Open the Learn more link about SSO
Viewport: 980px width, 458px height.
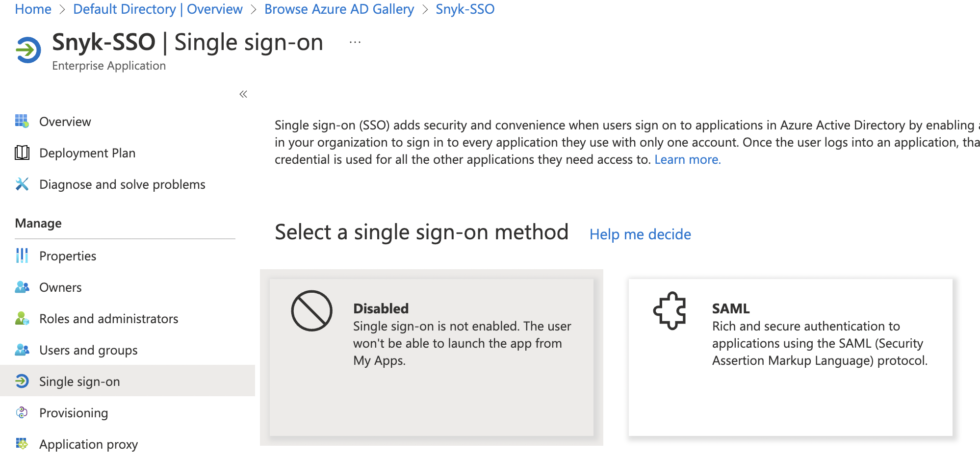tap(687, 159)
